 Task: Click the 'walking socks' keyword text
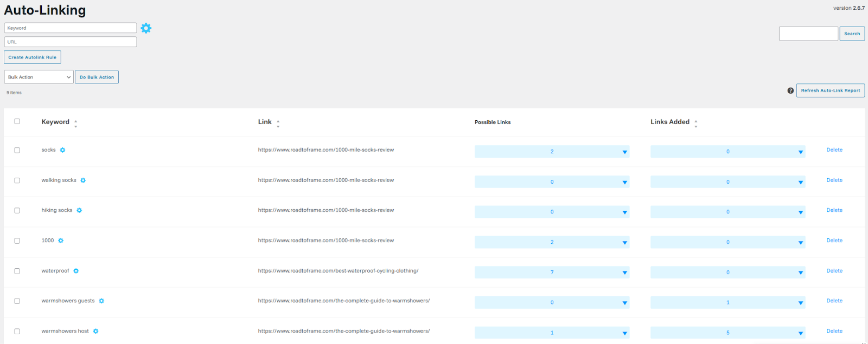[59, 180]
